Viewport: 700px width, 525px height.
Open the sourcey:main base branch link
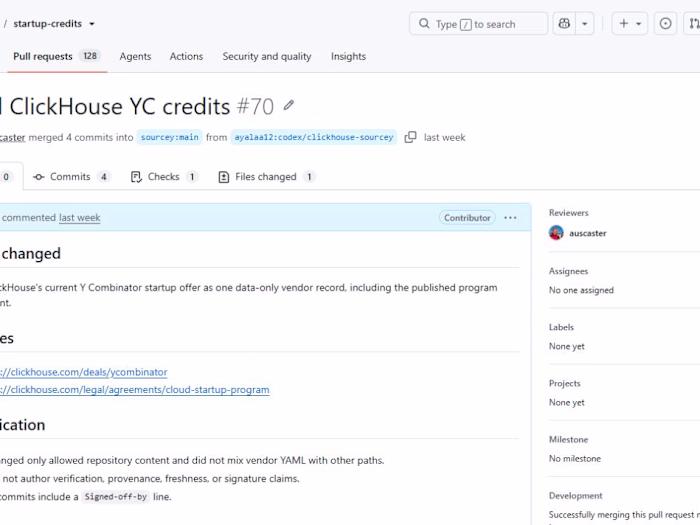click(170, 137)
